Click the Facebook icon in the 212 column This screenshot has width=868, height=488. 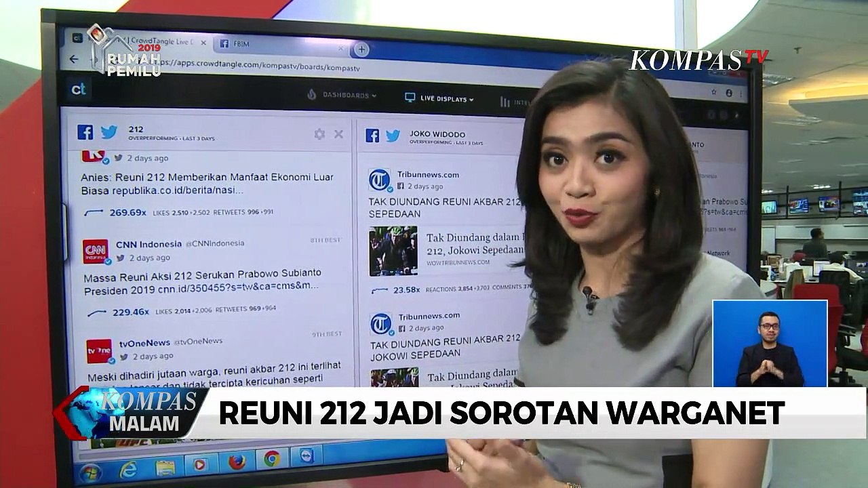tap(85, 132)
